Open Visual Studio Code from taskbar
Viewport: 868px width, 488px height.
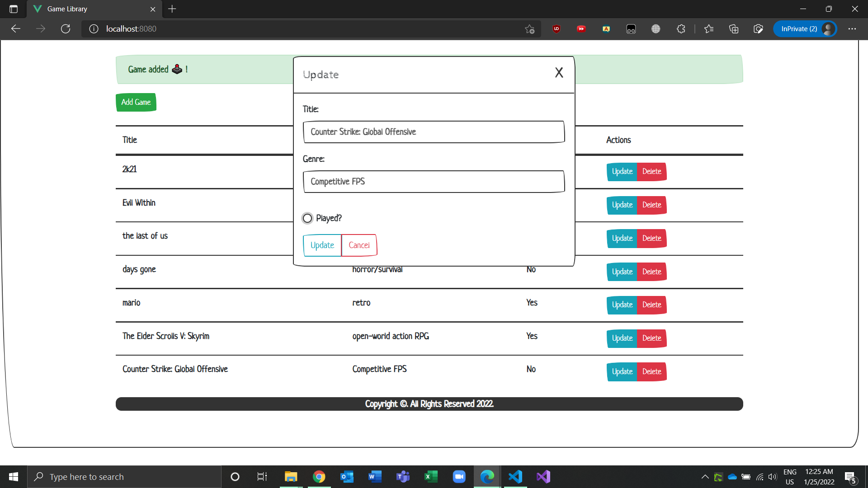pyautogui.click(x=515, y=477)
